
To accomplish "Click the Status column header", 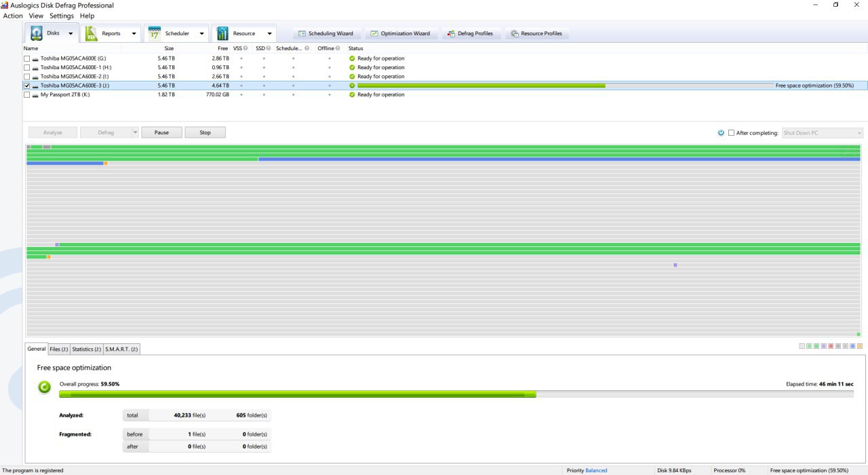I will click(356, 48).
